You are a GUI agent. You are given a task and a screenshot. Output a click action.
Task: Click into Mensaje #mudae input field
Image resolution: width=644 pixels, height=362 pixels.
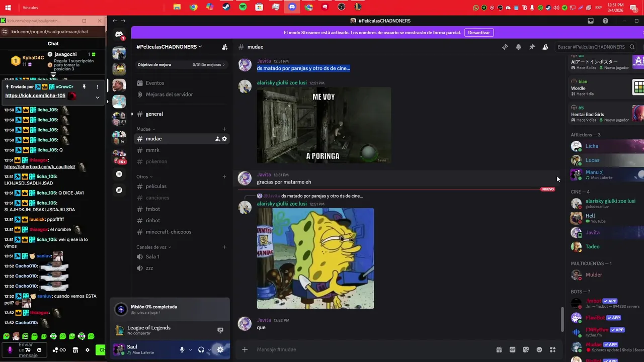(372, 349)
